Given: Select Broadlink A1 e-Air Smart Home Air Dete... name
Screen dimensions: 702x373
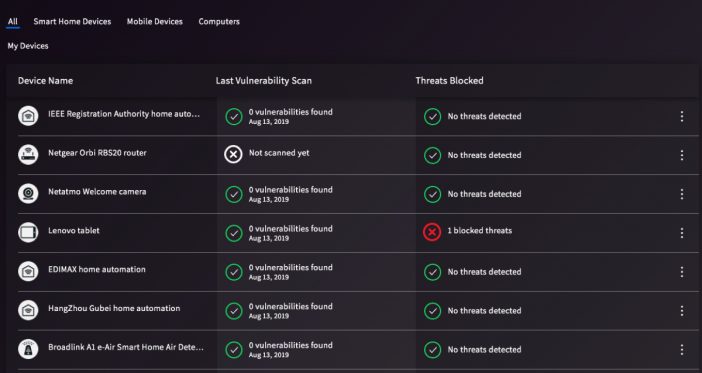Looking at the screenshot, I should click(x=126, y=347).
